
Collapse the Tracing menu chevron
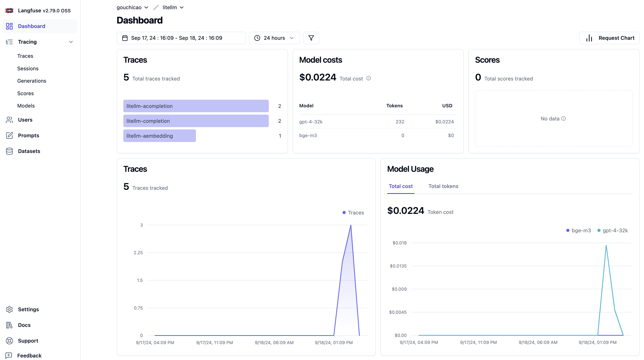(71, 42)
